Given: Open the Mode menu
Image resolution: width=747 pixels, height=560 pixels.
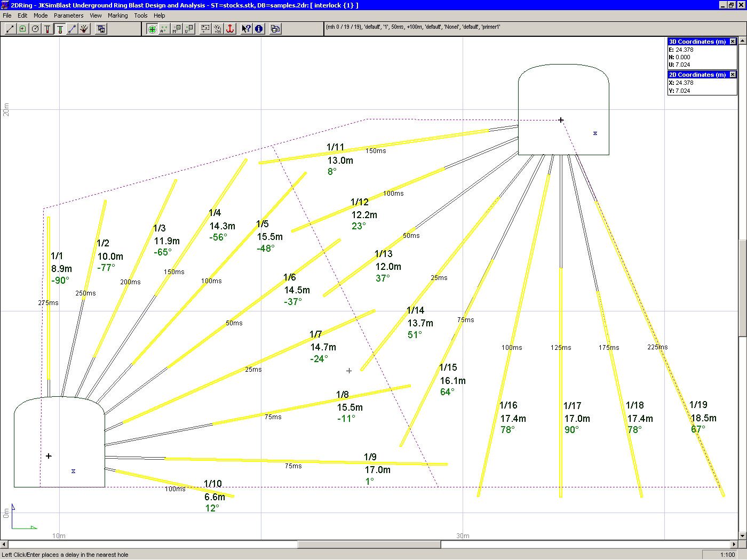Looking at the screenshot, I should point(41,15).
